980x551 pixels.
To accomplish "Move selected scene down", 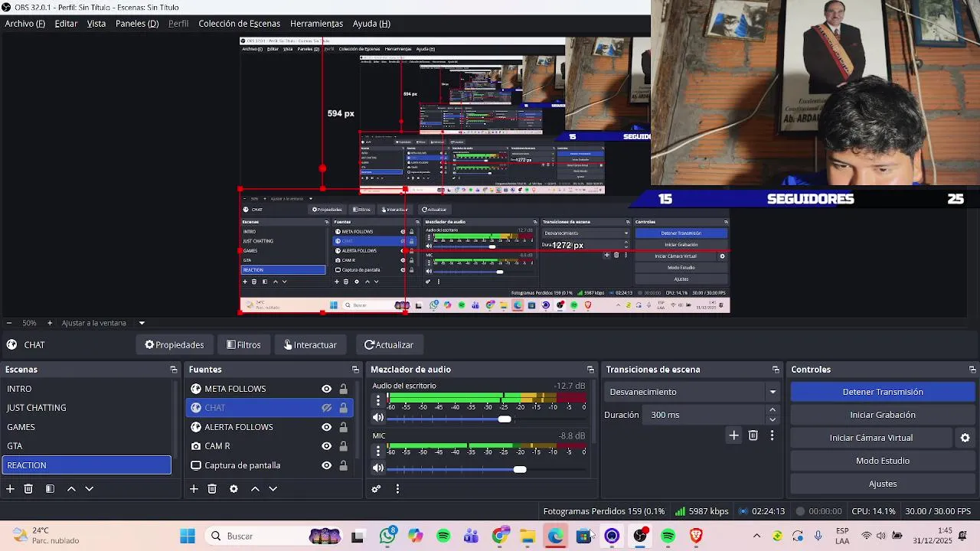I will click(89, 488).
